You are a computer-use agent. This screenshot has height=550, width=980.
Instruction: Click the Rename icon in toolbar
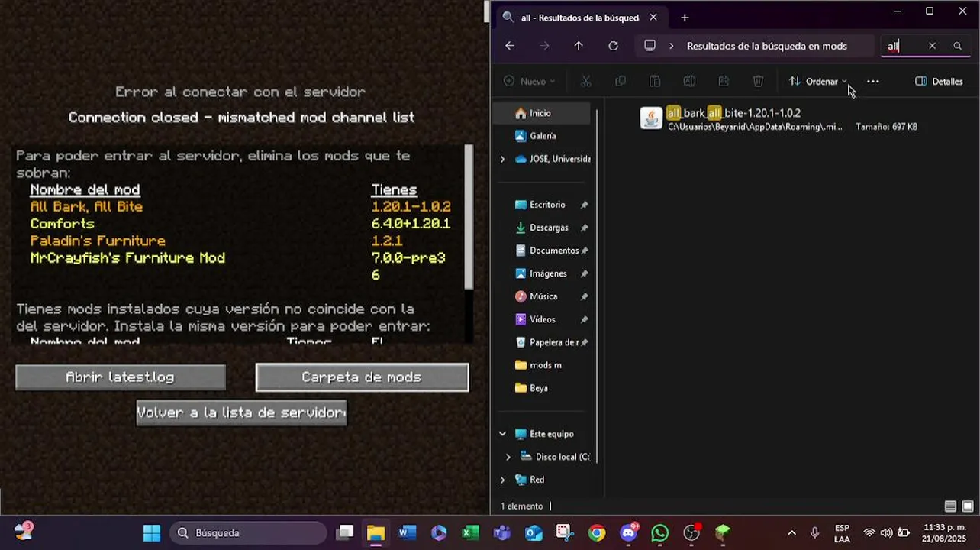pos(689,81)
